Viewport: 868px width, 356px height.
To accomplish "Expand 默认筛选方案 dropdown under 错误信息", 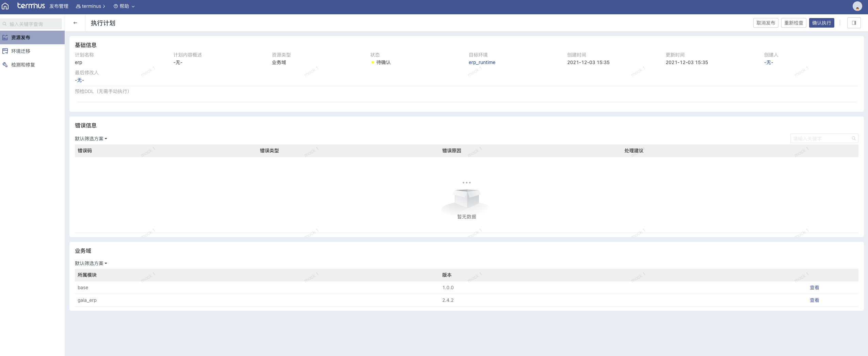I will point(91,139).
